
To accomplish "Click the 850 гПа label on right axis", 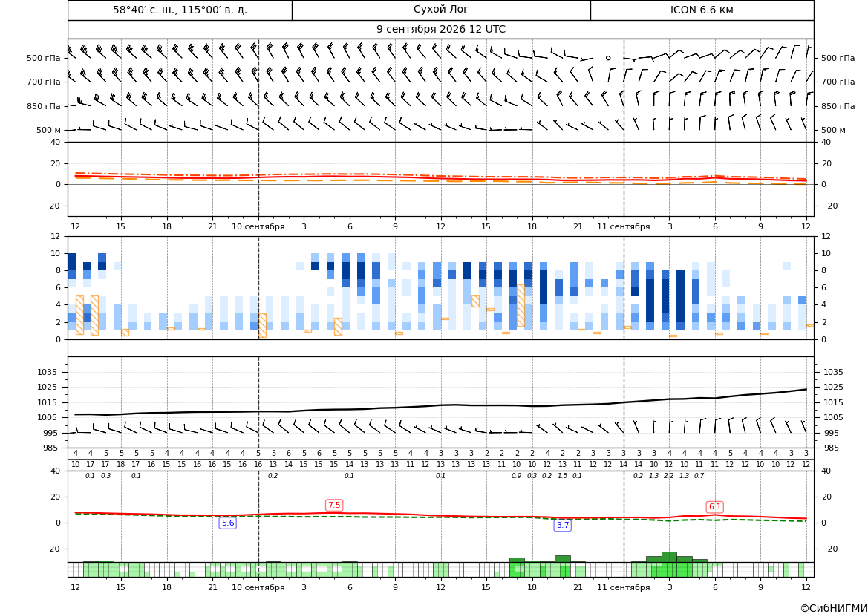I will point(838,106).
